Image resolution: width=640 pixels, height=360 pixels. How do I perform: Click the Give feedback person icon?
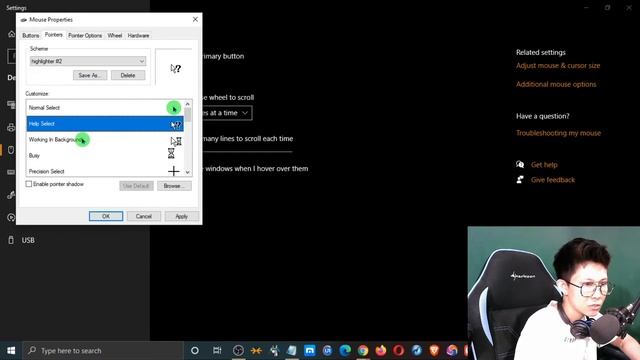pos(520,180)
